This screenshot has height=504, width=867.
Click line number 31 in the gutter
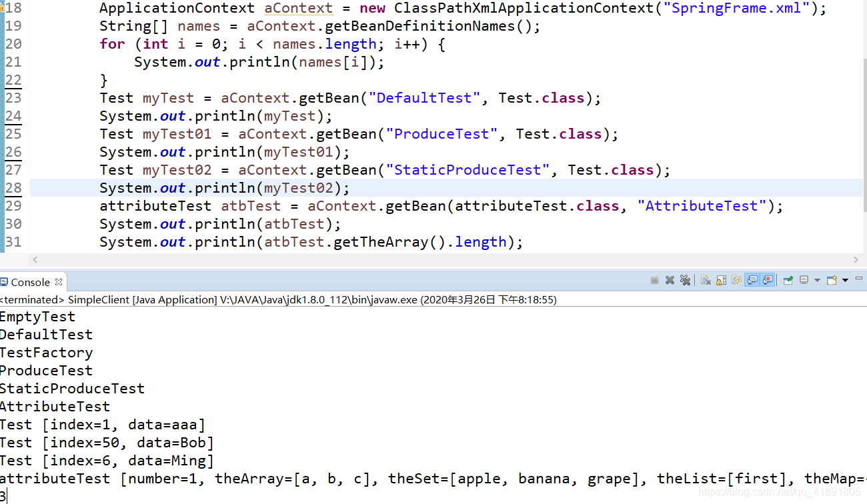pyautogui.click(x=13, y=241)
